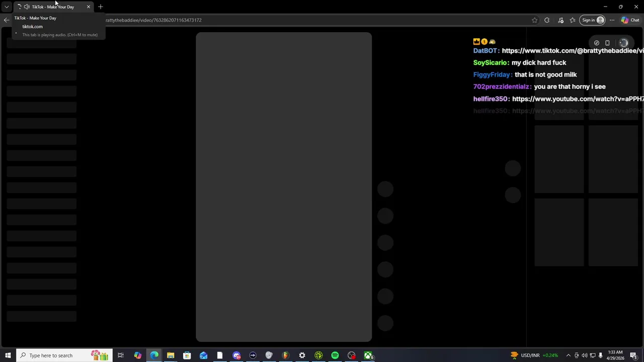644x362 pixels.
Task: Open the clock showing 1:33 AM
Action: pos(616,355)
